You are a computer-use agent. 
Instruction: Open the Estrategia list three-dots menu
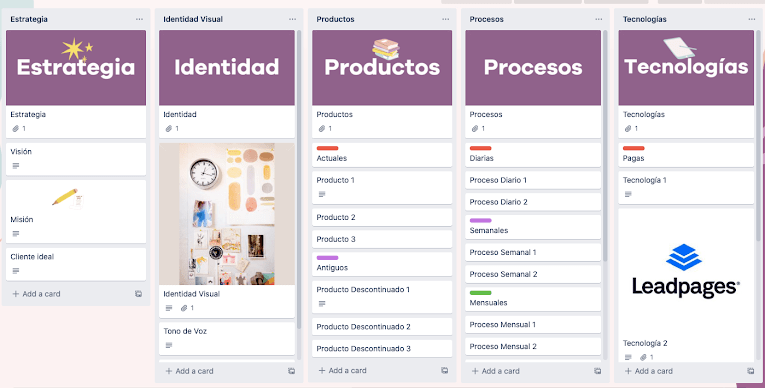click(x=140, y=19)
